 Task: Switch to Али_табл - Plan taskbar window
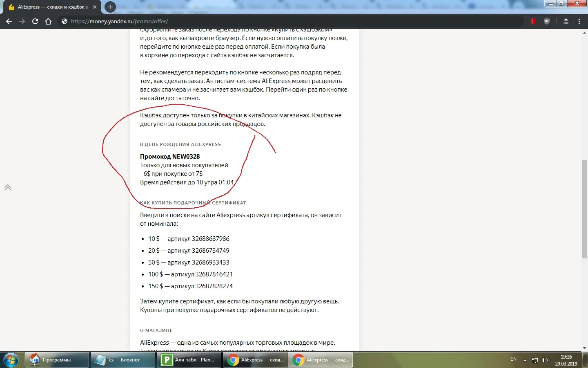click(189, 360)
